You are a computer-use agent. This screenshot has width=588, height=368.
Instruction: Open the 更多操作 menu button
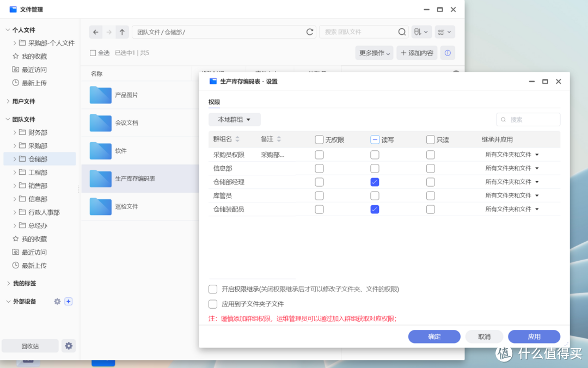pos(374,53)
